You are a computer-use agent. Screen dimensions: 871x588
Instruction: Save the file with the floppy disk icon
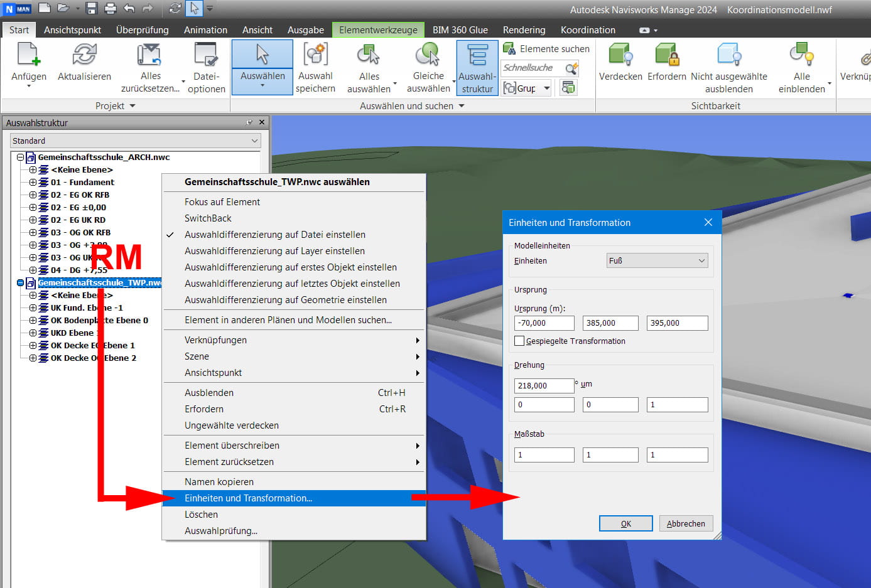coord(92,8)
